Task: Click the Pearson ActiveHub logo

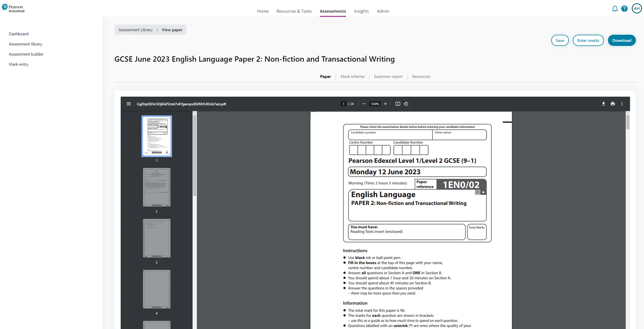Action: pyautogui.click(x=13, y=8)
